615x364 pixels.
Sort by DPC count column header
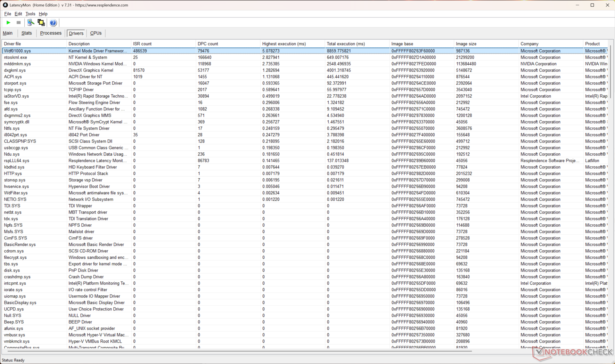228,44
